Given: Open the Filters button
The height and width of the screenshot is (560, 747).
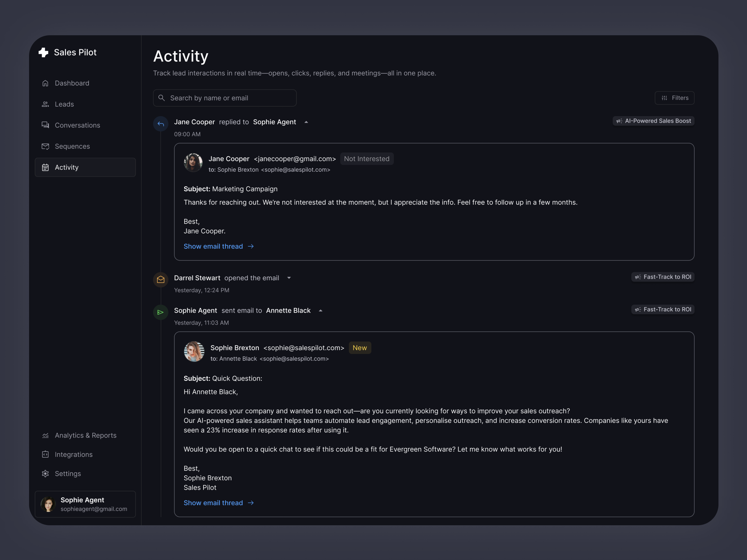Looking at the screenshot, I should 674,98.
